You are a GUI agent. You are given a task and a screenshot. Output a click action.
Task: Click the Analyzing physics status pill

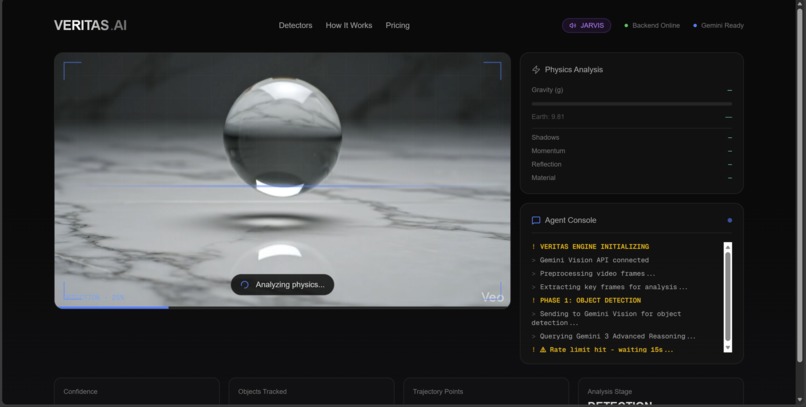[x=282, y=285]
